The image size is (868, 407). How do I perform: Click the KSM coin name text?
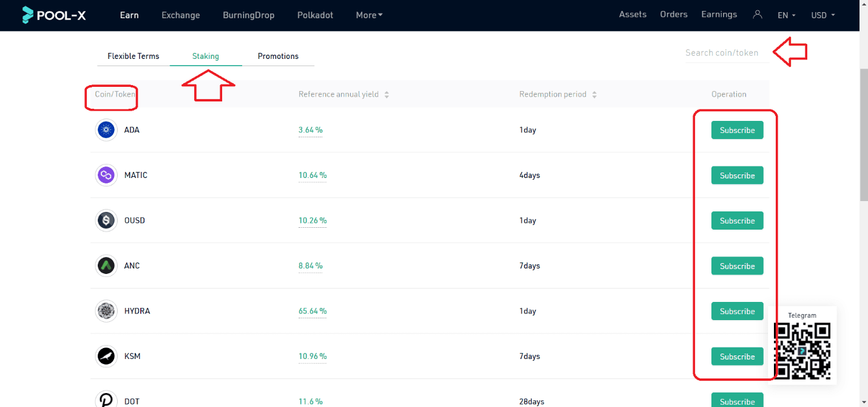pos(132,356)
